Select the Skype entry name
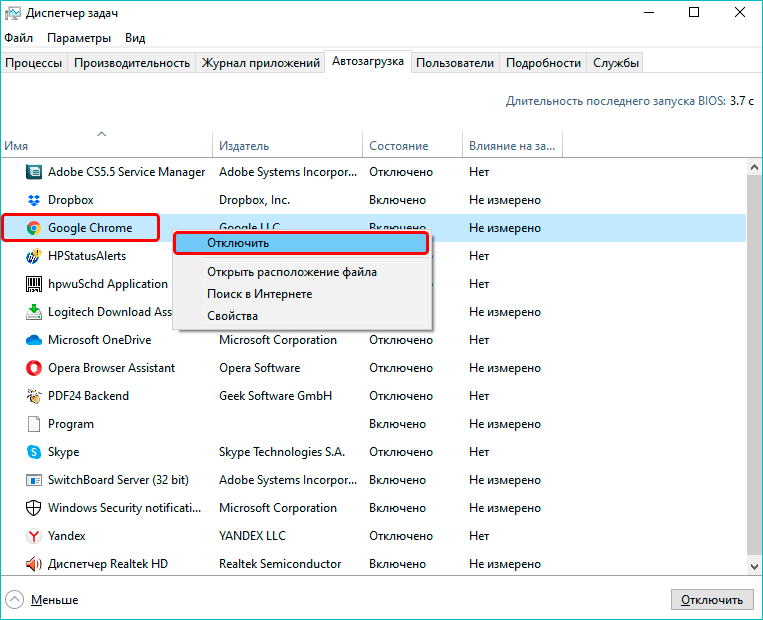 point(64,452)
